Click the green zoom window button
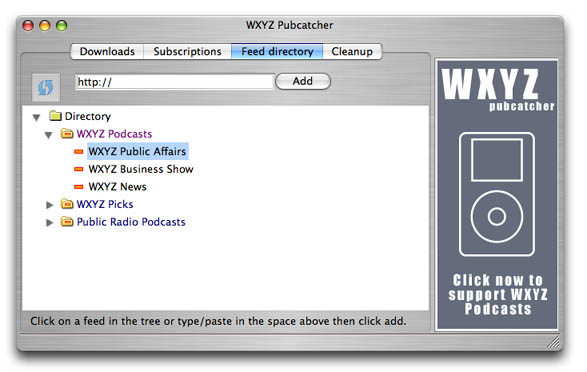 61,25
